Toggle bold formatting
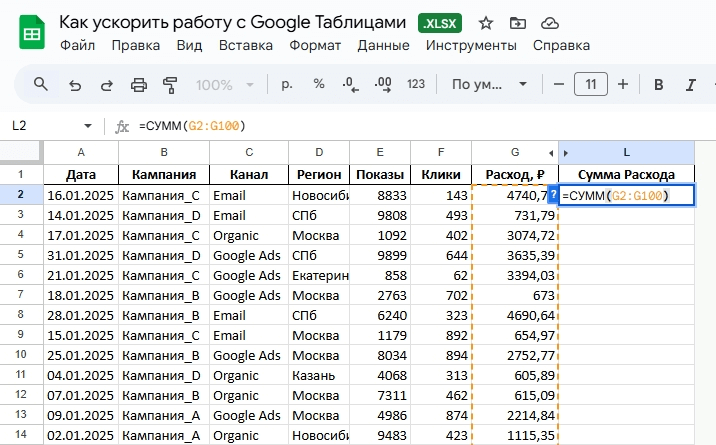The height and width of the screenshot is (445, 716). click(x=658, y=84)
